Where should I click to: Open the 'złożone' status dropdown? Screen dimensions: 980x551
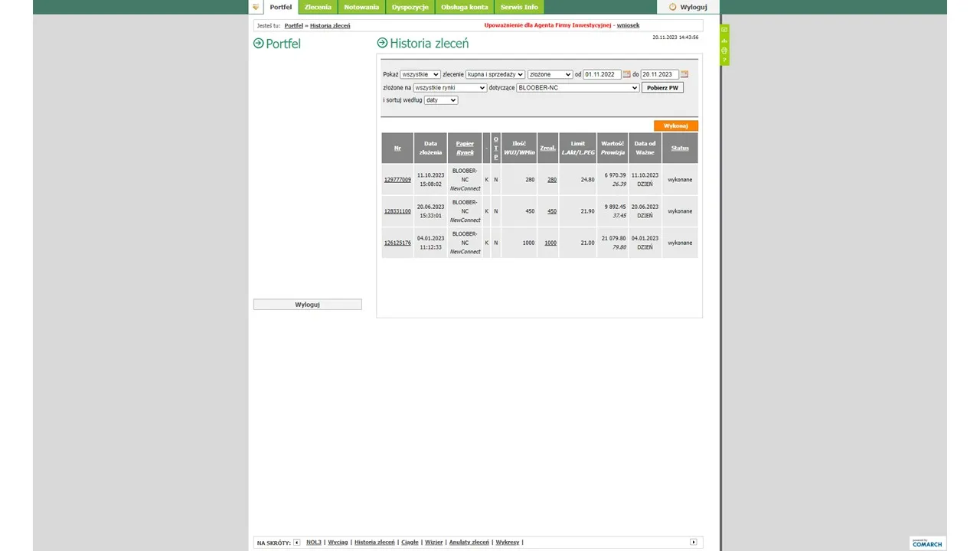[550, 75]
